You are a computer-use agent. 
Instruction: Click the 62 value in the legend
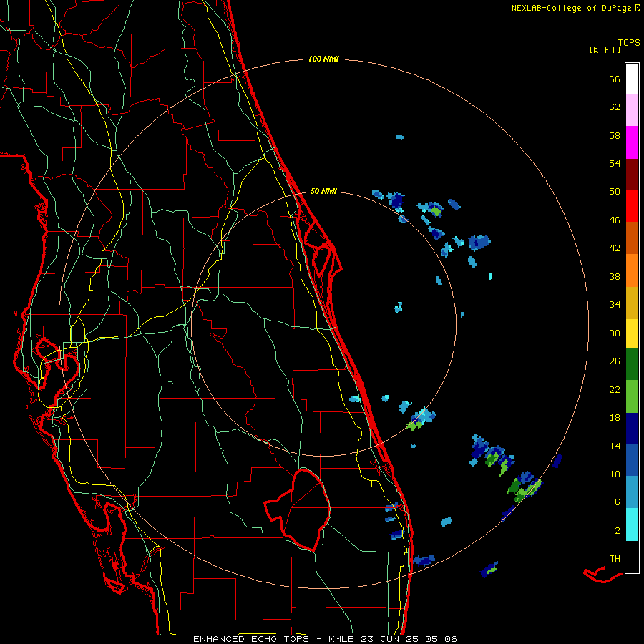pos(615,107)
